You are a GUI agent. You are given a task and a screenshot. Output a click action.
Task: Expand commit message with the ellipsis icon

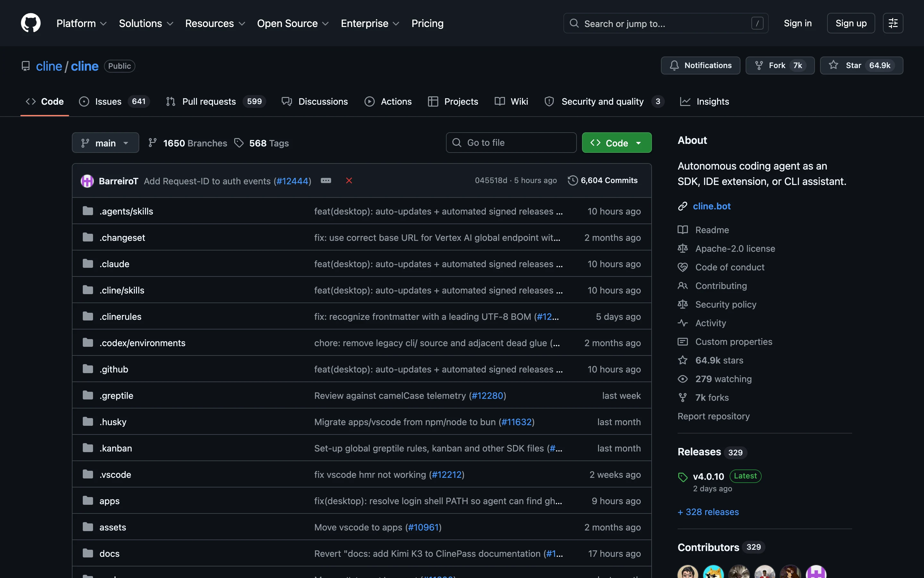[326, 180]
